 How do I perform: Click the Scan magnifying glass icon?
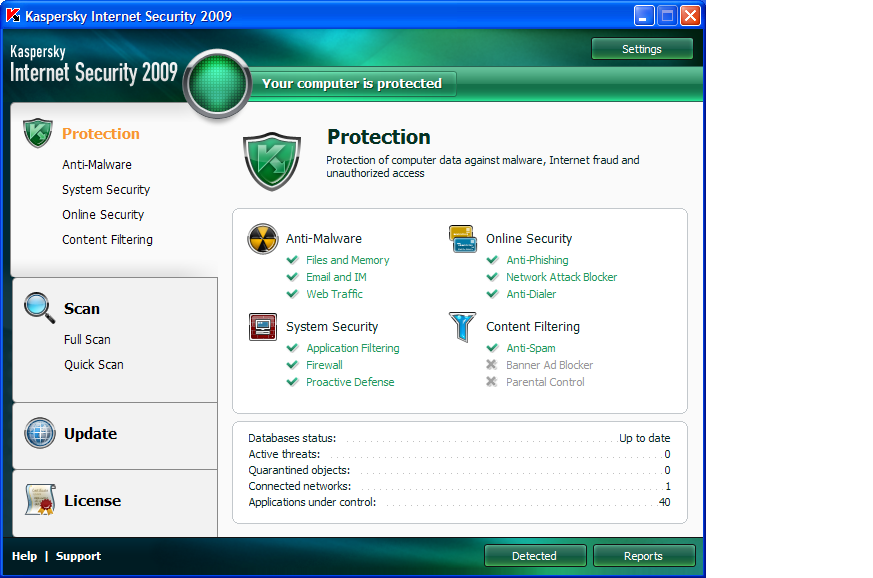pyautogui.click(x=40, y=307)
